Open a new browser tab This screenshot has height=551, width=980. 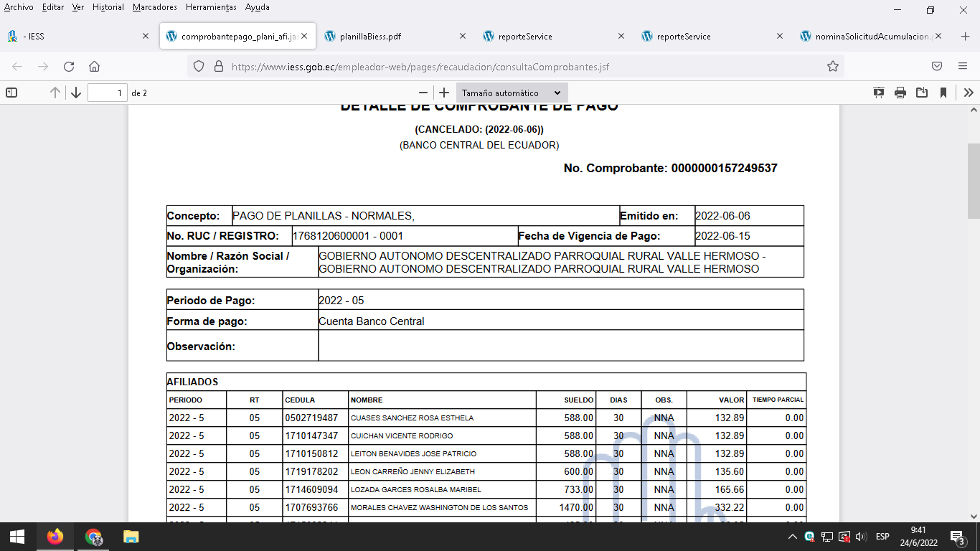(965, 36)
